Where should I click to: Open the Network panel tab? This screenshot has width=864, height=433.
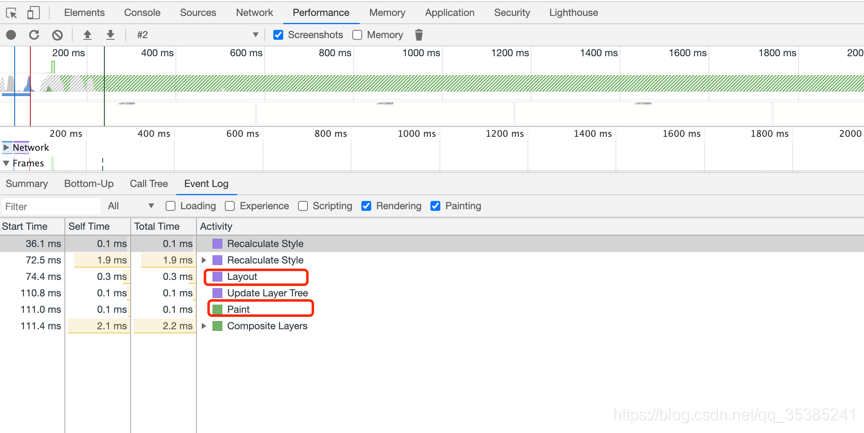click(255, 13)
